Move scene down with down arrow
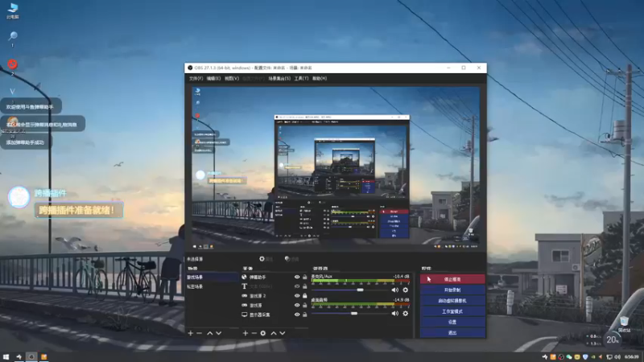This screenshot has height=362, width=644. pyautogui.click(x=219, y=333)
